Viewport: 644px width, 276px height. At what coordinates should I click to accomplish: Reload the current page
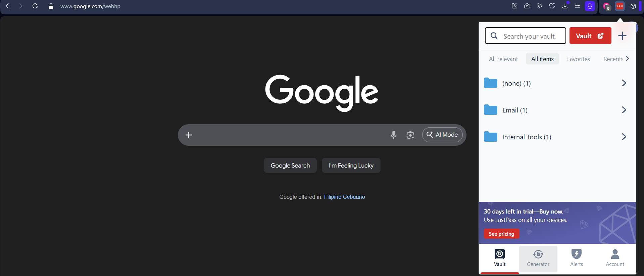(35, 6)
